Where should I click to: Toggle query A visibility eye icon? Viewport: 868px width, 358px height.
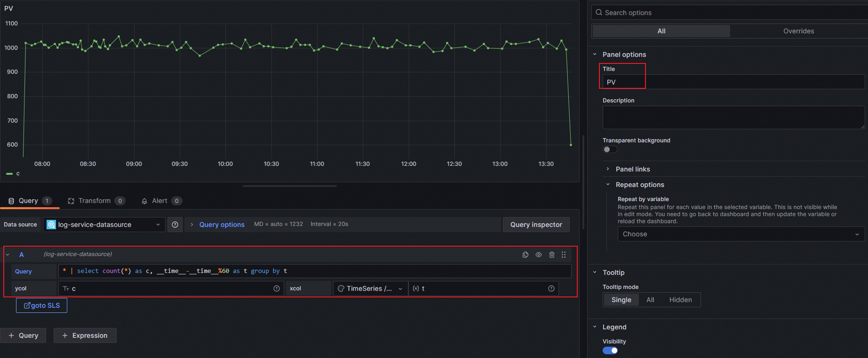click(x=539, y=255)
